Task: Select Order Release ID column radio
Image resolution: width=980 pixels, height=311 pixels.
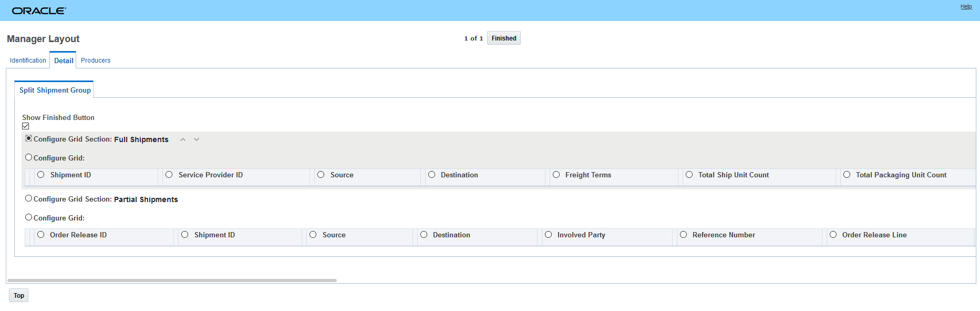Action: point(41,235)
